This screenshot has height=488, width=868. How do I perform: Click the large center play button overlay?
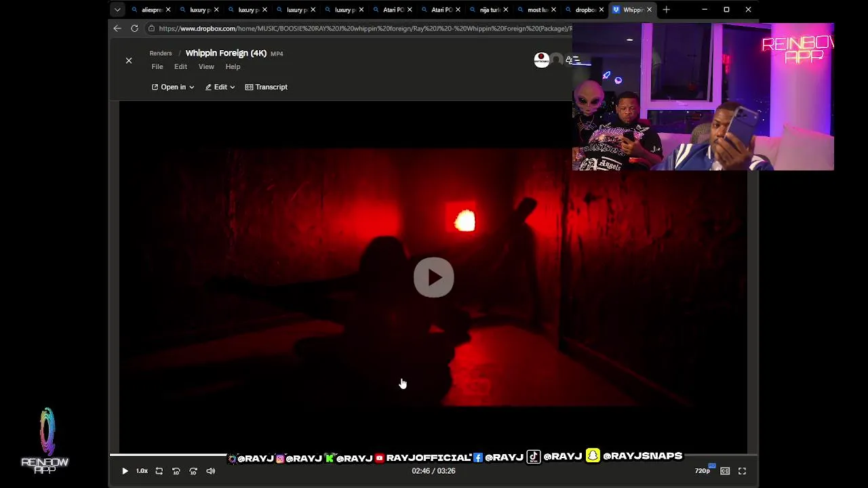[x=433, y=277]
